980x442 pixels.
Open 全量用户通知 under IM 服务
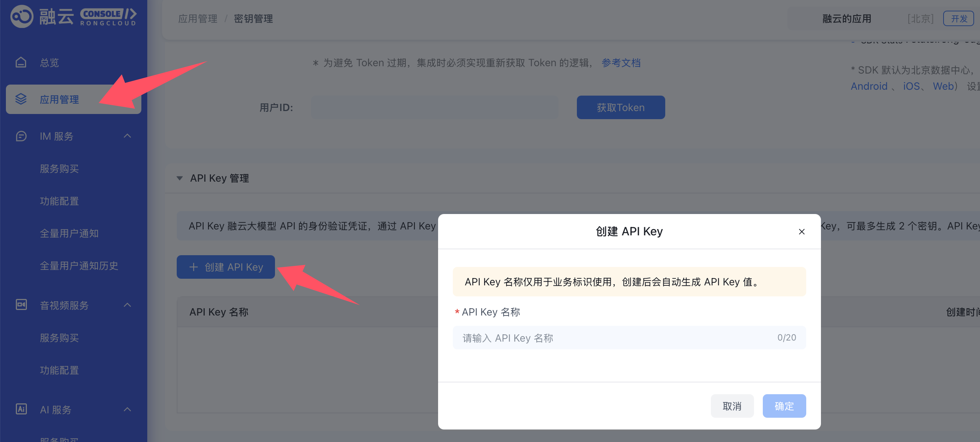click(x=69, y=234)
